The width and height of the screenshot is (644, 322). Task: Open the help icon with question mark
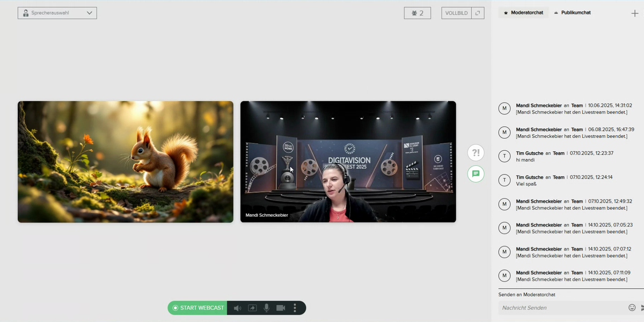tap(475, 152)
